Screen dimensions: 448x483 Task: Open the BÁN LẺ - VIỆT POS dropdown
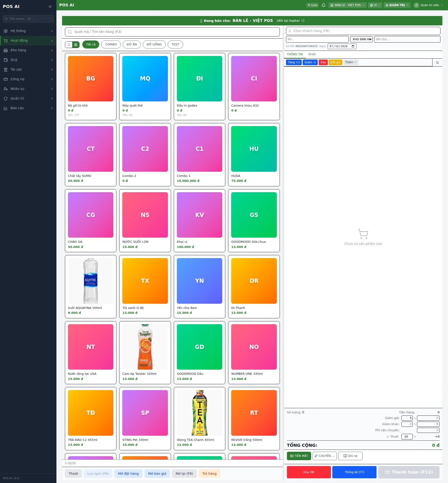tap(347, 5)
